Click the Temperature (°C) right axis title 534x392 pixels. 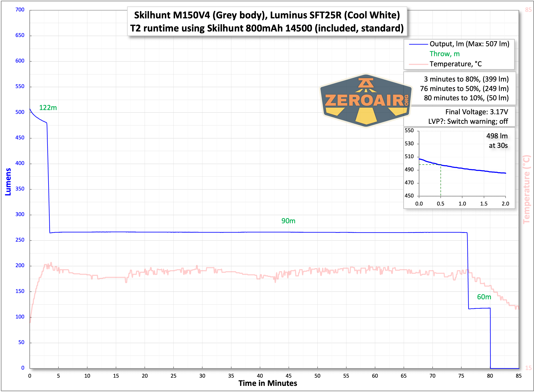[526, 189]
